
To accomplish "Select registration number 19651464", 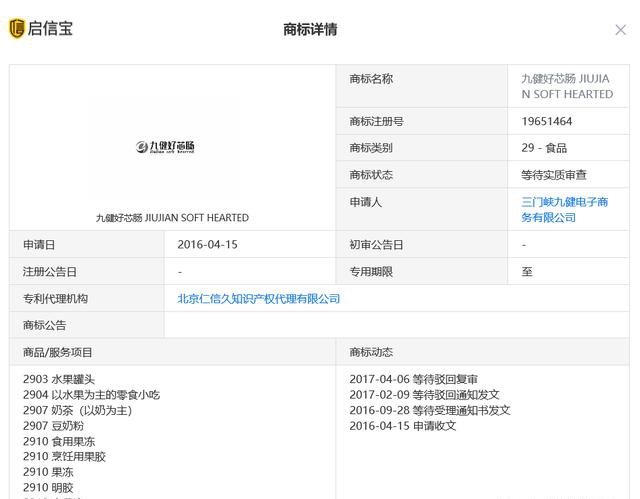I will click(547, 121).
